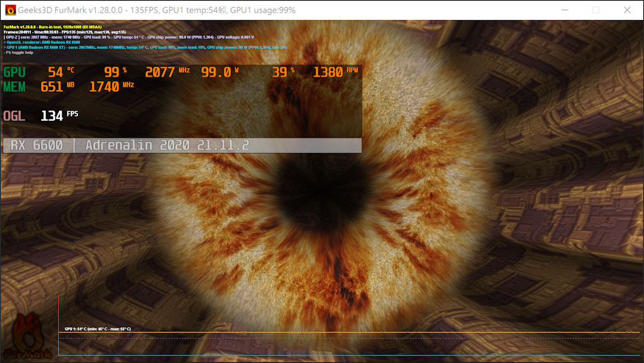Click the "OpenGL renderer: AMD Radeon RX 6600" line

coord(42,42)
